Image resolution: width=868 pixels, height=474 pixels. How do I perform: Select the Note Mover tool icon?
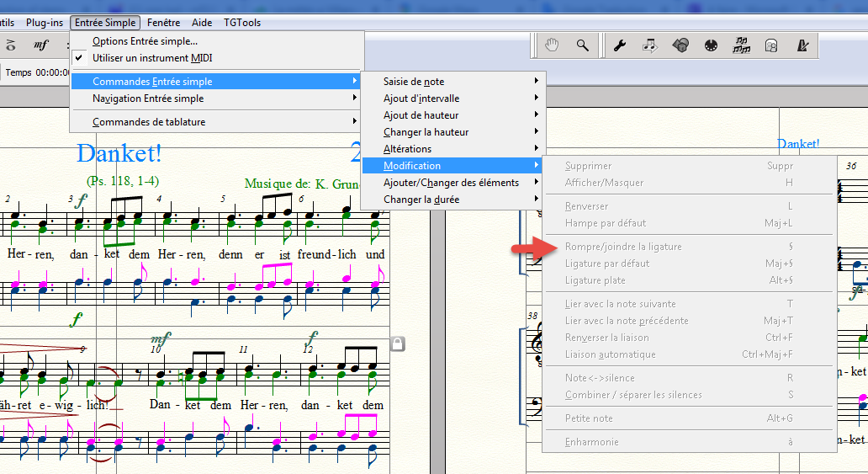tap(650, 45)
